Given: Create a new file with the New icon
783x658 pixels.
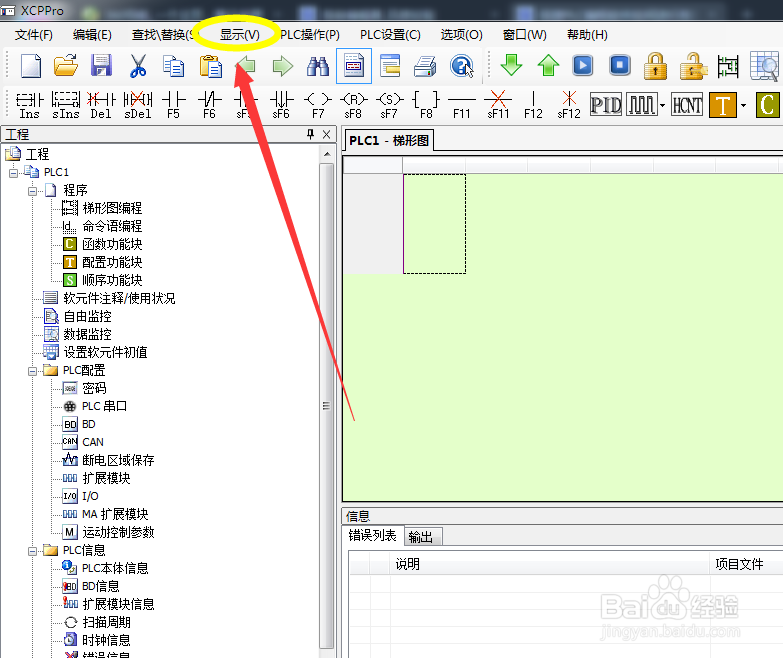Looking at the screenshot, I should pos(31,66).
